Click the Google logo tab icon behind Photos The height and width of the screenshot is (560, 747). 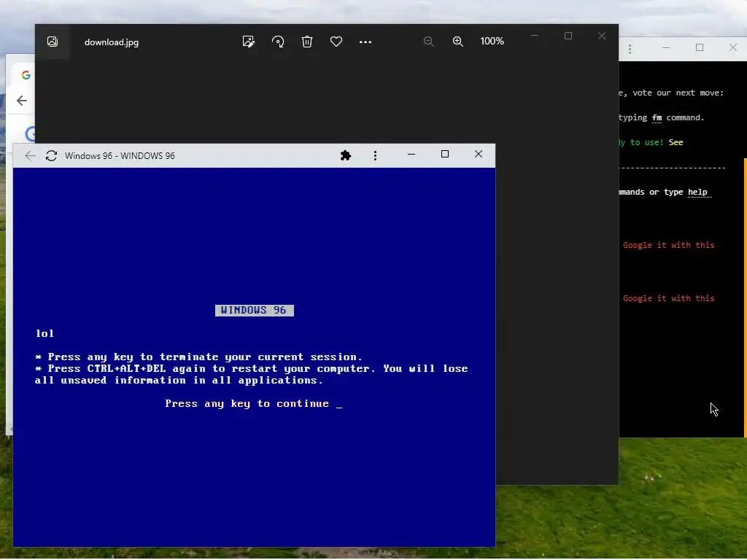tap(26, 75)
